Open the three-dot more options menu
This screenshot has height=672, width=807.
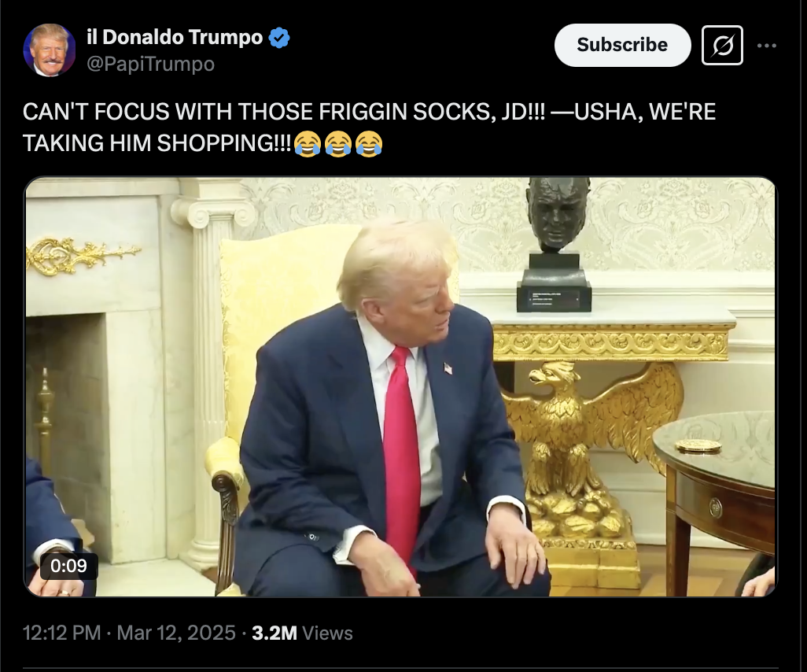click(767, 46)
